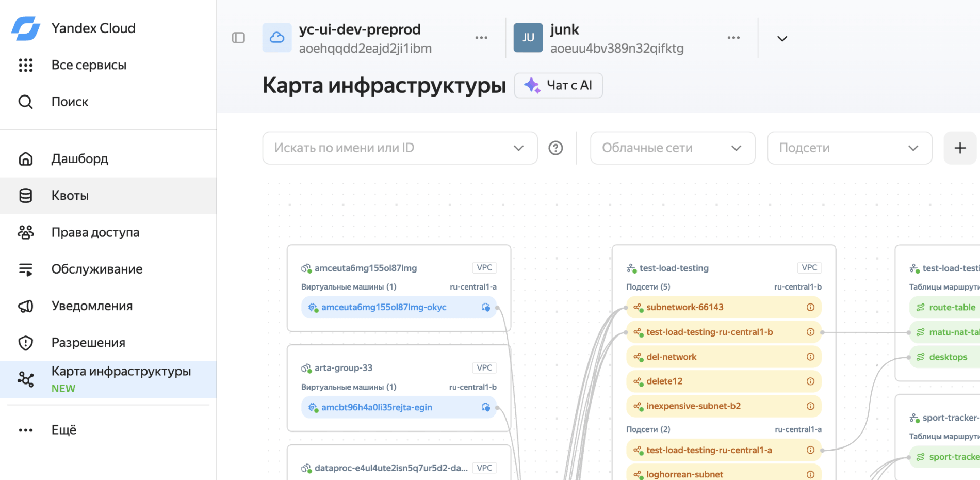The width and height of the screenshot is (980, 480).
Task: Open yc-ui-dev-preprod more options
Action: pyautogui.click(x=481, y=38)
